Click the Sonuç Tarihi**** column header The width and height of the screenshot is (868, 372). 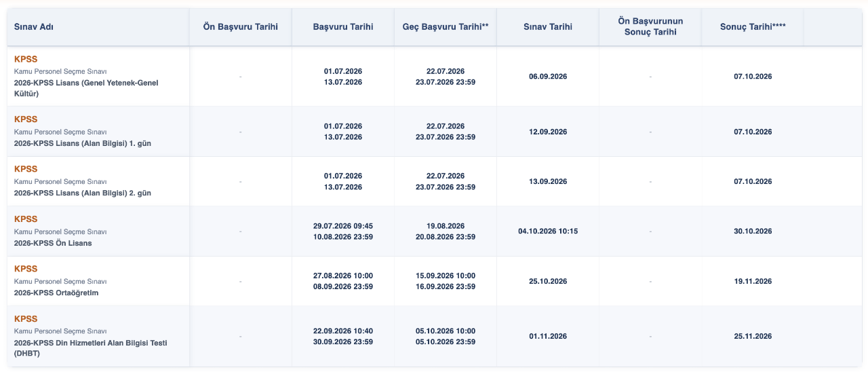coord(753,26)
